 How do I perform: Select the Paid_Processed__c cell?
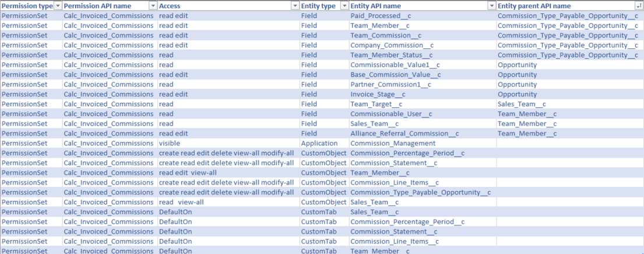pos(379,16)
